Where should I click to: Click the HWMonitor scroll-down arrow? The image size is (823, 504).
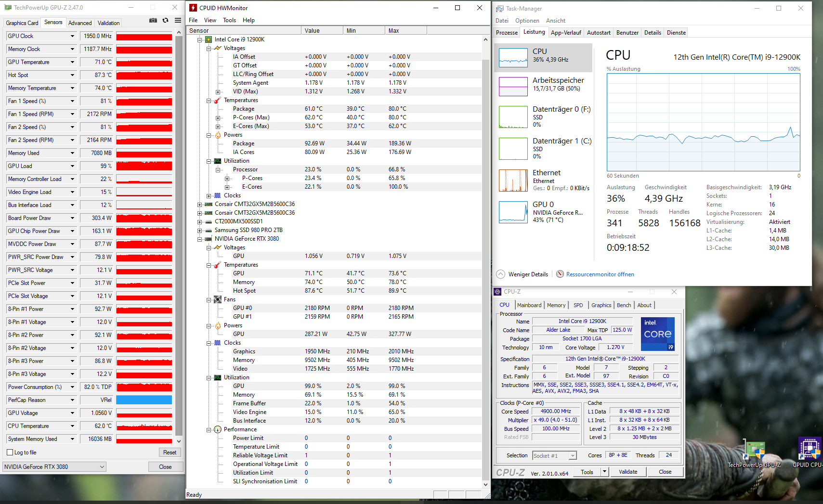(x=485, y=485)
